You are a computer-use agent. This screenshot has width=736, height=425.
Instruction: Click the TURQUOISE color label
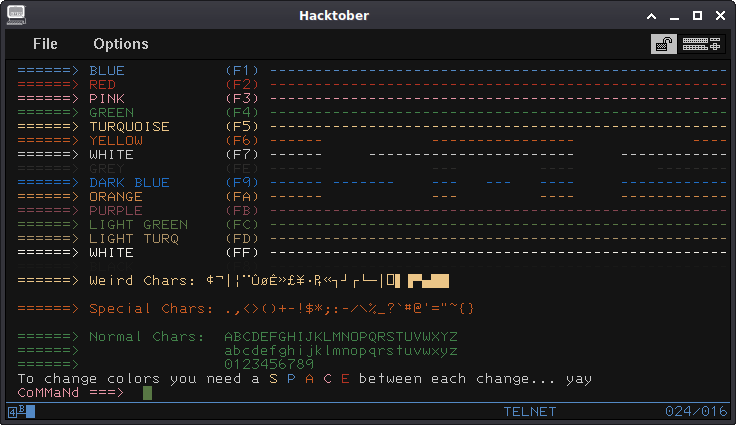point(130,127)
